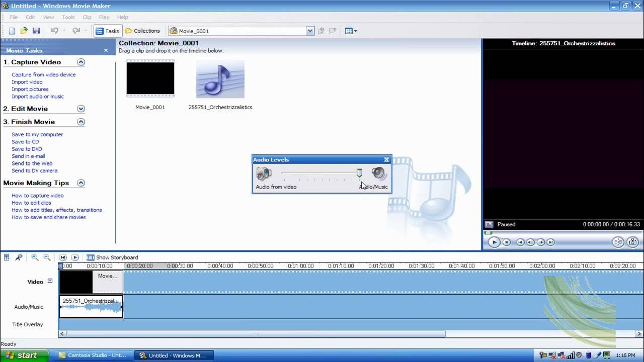Toggle the Tasks pane button
Viewport: 644px width, 362px height.
coord(107,31)
